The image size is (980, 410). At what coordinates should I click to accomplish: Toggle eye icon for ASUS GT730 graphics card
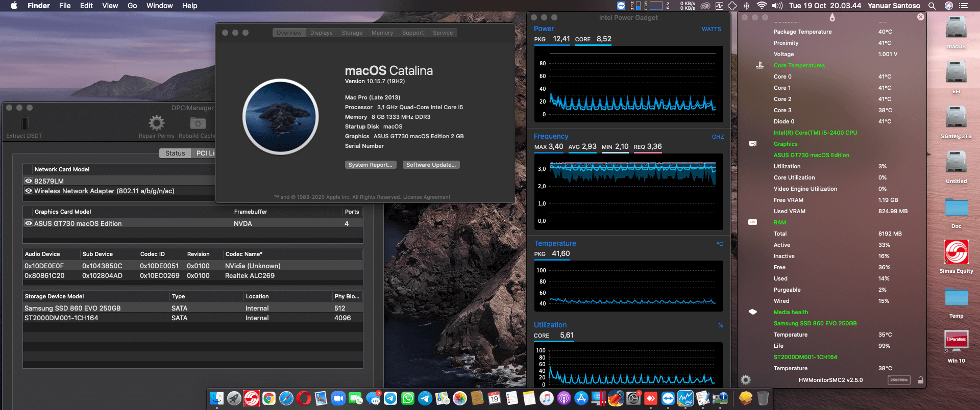pos(29,223)
